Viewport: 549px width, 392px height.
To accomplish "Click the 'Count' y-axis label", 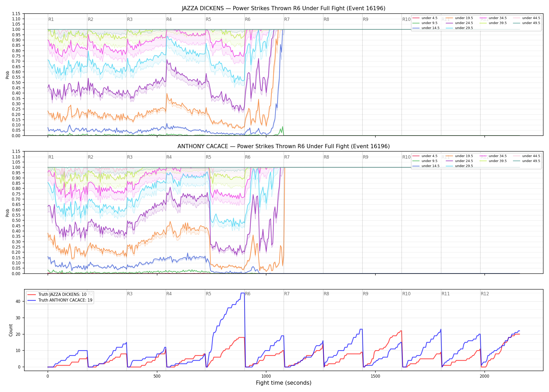I will [x=11, y=330].
